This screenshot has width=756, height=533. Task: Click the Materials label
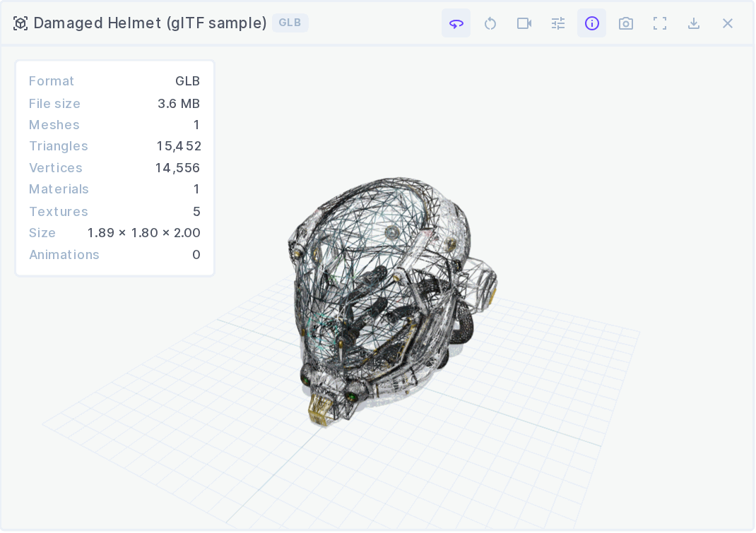59,189
